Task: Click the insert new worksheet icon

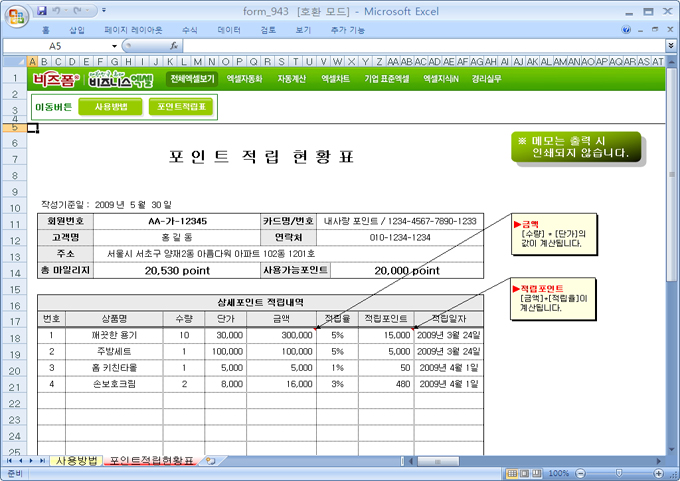Action: click(211, 461)
